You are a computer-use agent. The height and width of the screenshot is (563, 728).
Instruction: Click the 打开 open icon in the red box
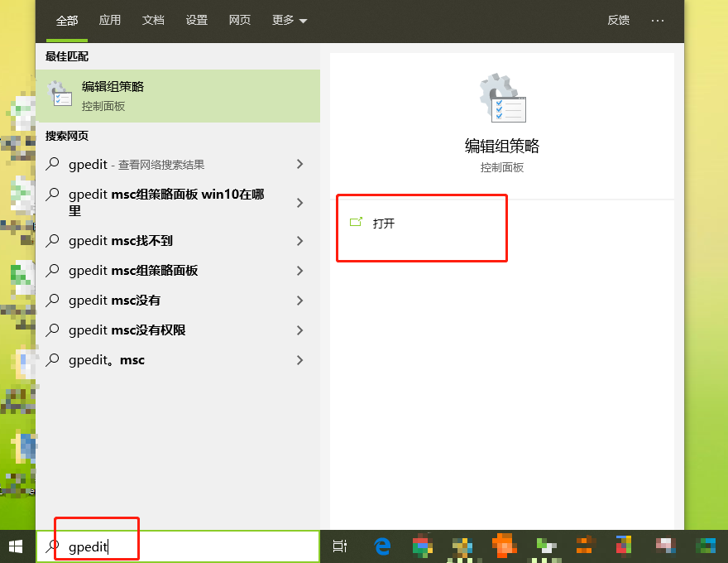click(x=357, y=222)
